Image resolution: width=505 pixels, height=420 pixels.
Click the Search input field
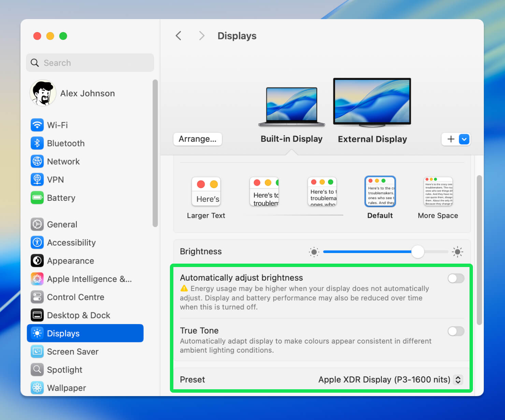point(90,62)
